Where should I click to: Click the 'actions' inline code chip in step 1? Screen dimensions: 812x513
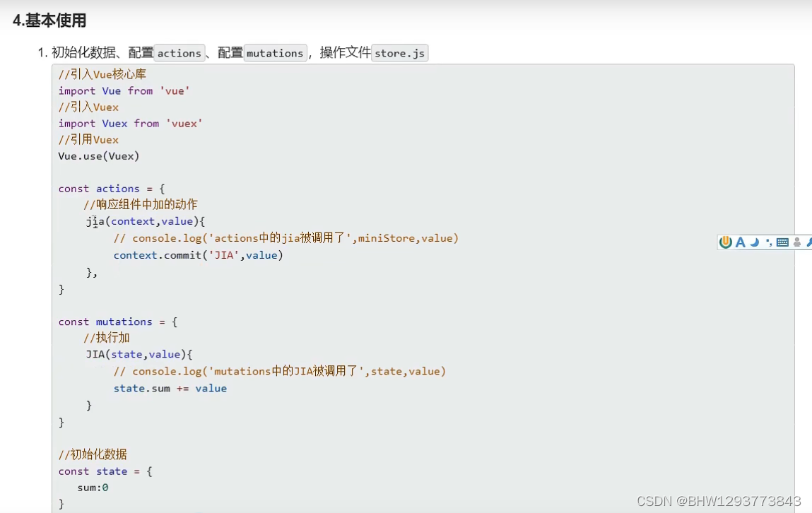coord(180,53)
